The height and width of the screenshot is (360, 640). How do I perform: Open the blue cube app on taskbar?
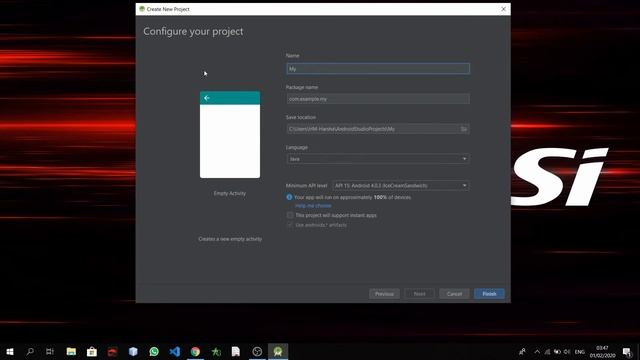pyautogui.click(x=133, y=351)
